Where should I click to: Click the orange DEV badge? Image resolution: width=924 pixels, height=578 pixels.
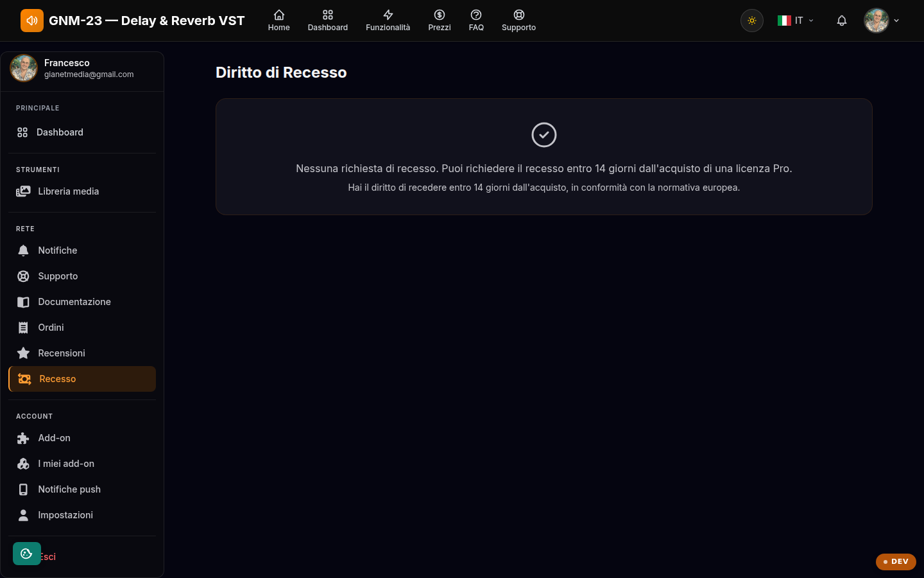coord(896,561)
